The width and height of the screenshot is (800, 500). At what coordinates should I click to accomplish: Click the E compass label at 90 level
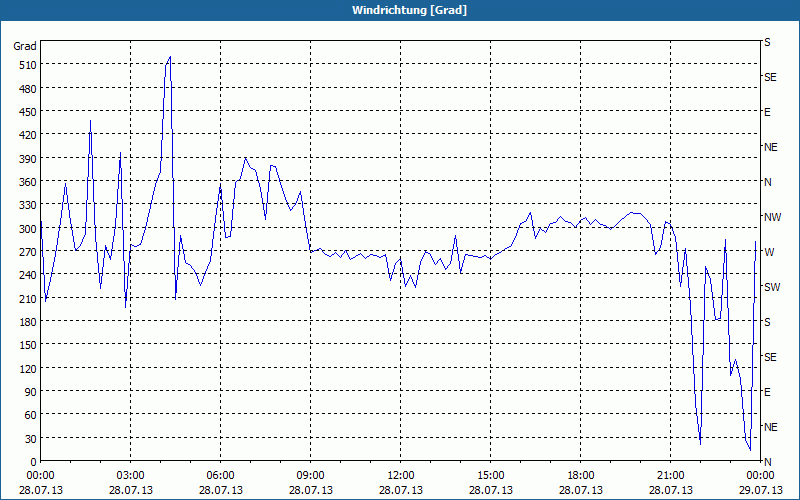coord(767,392)
